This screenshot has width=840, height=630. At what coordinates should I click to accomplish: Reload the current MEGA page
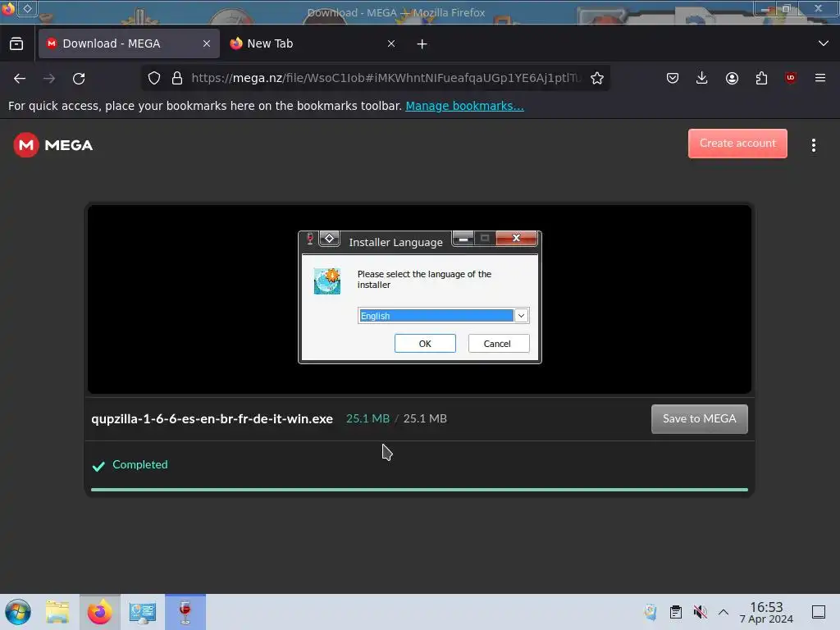pos(79,79)
